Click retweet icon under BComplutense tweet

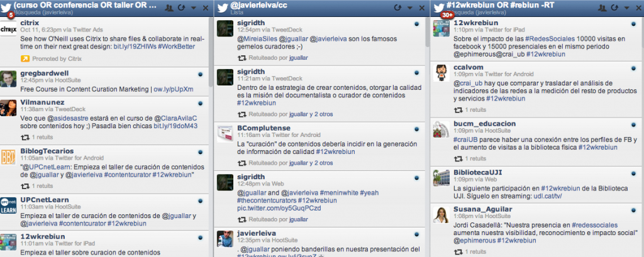pos(242,163)
